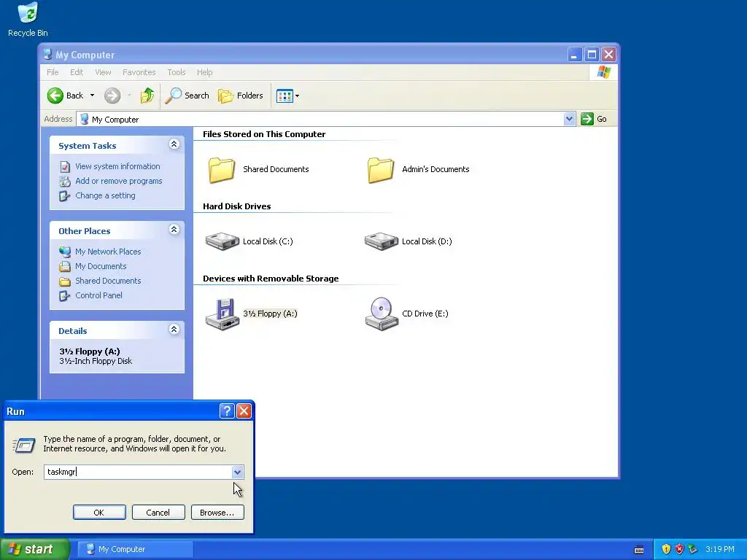
Task: Click the Add or remove programs icon
Action: point(65,181)
